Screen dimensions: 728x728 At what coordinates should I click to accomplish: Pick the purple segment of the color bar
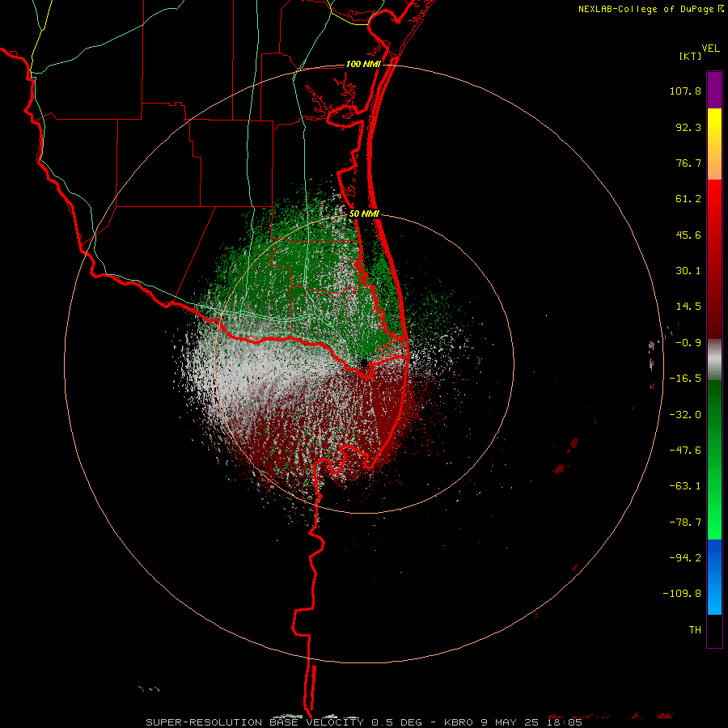(x=714, y=90)
